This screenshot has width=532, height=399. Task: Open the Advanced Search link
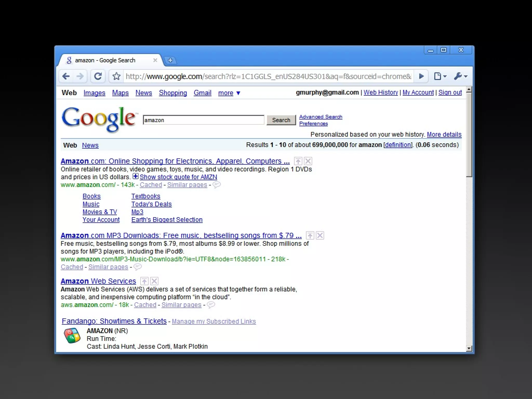321,117
